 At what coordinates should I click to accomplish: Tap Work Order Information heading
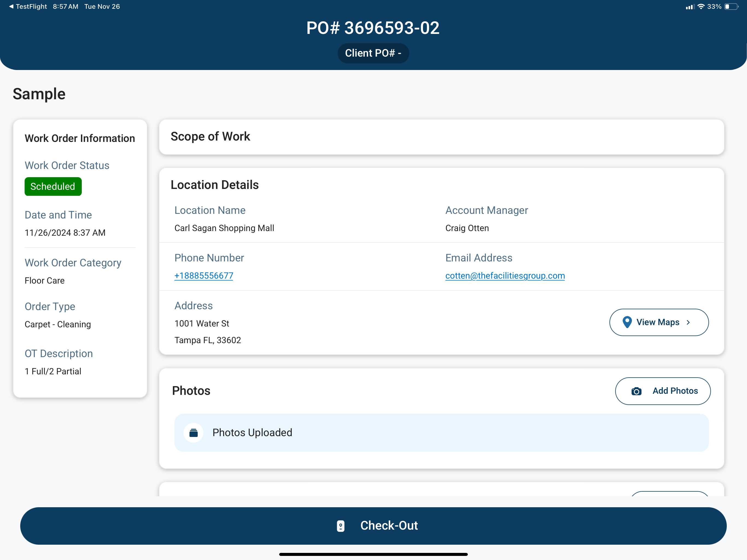[80, 138]
